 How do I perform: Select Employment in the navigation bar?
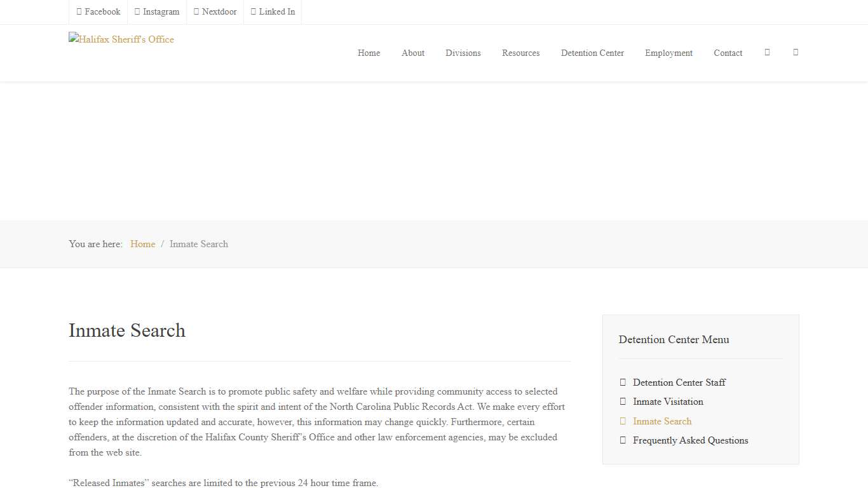pyautogui.click(x=668, y=53)
